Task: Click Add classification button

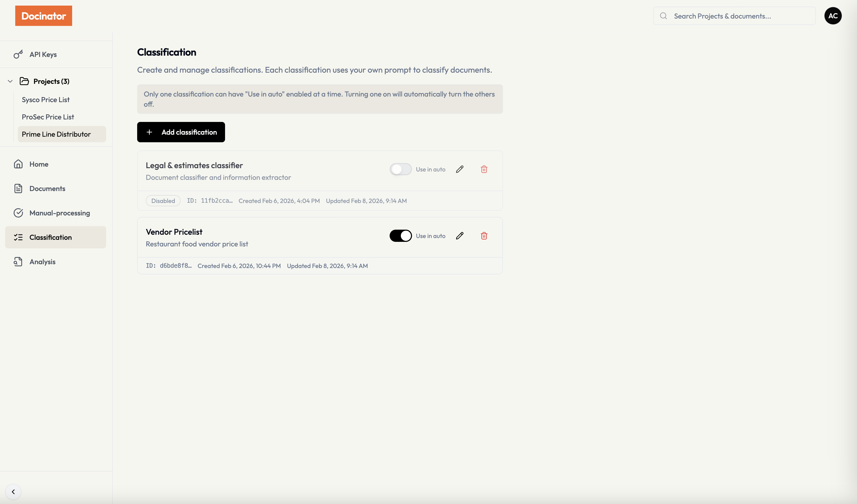Action: pos(181,132)
